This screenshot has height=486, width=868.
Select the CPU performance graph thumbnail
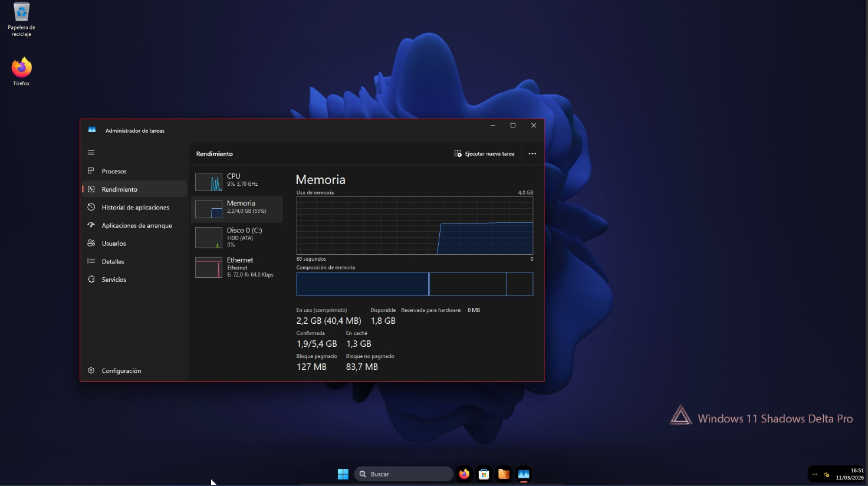point(209,182)
